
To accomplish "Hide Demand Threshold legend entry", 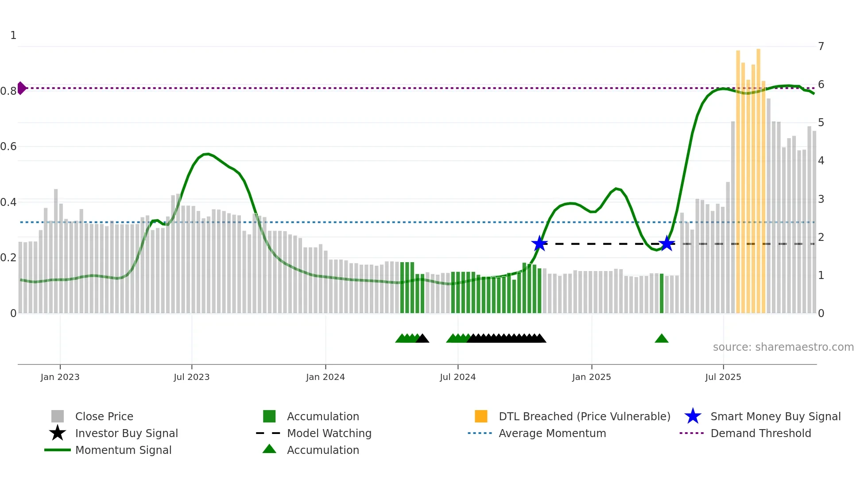I will pyautogui.click(x=760, y=433).
